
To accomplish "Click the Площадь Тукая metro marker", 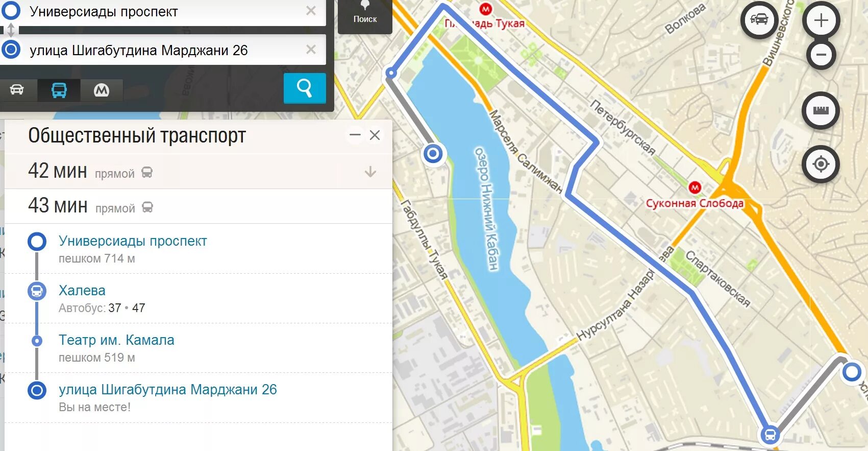I will click(485, 9).
